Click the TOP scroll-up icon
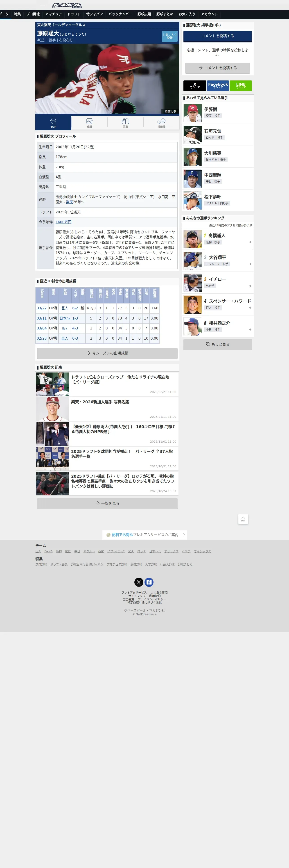 (x=243, y=519)
